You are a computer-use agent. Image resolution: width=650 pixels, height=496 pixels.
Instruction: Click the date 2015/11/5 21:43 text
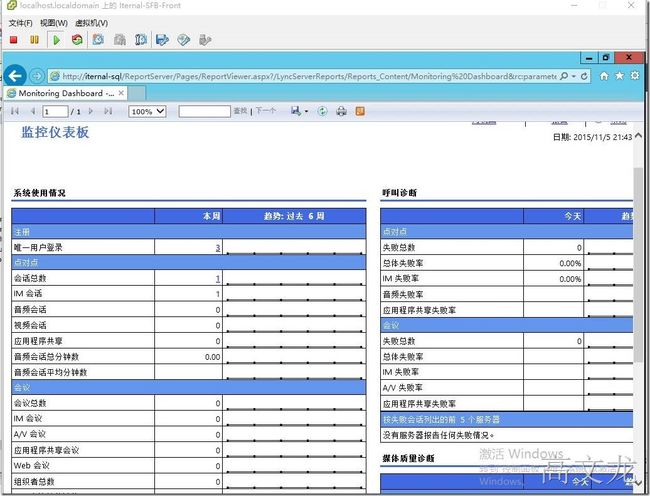point(592,137)
